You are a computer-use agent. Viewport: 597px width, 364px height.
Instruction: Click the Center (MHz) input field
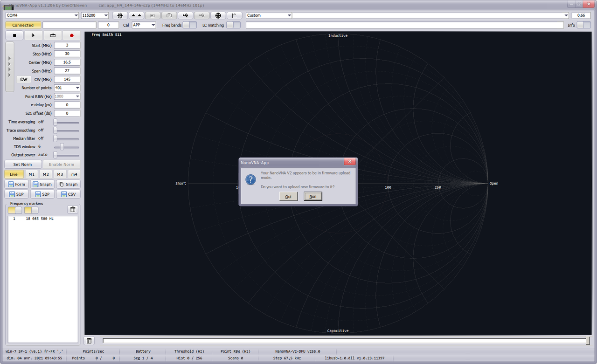[x=67, y=62]
